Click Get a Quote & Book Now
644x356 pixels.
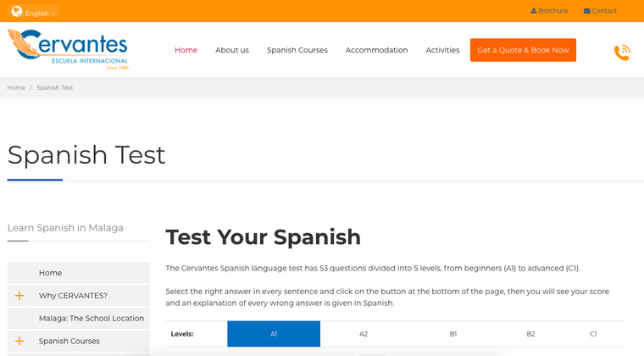523,50
